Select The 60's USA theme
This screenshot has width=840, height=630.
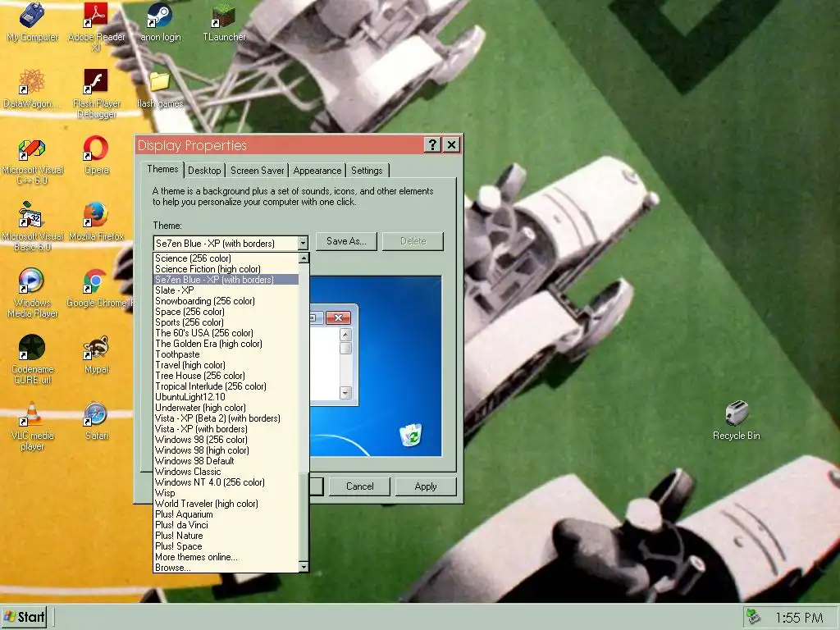226,333
